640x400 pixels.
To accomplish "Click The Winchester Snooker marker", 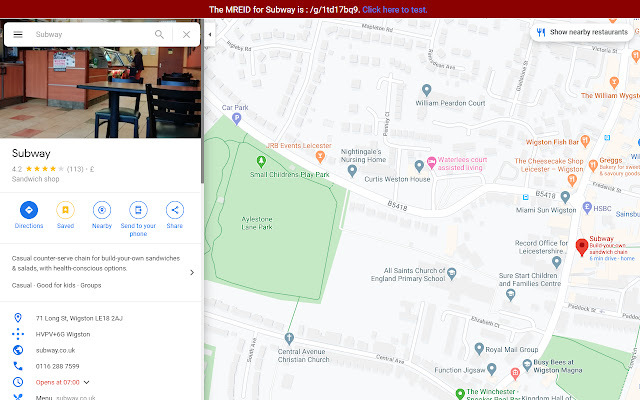I will tap(460, 394).
